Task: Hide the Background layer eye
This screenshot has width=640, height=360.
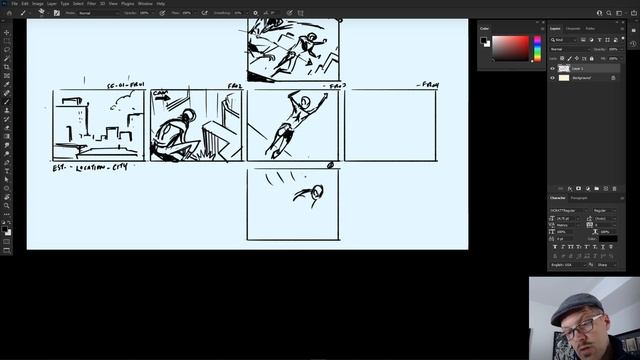Action: (553, 78)
